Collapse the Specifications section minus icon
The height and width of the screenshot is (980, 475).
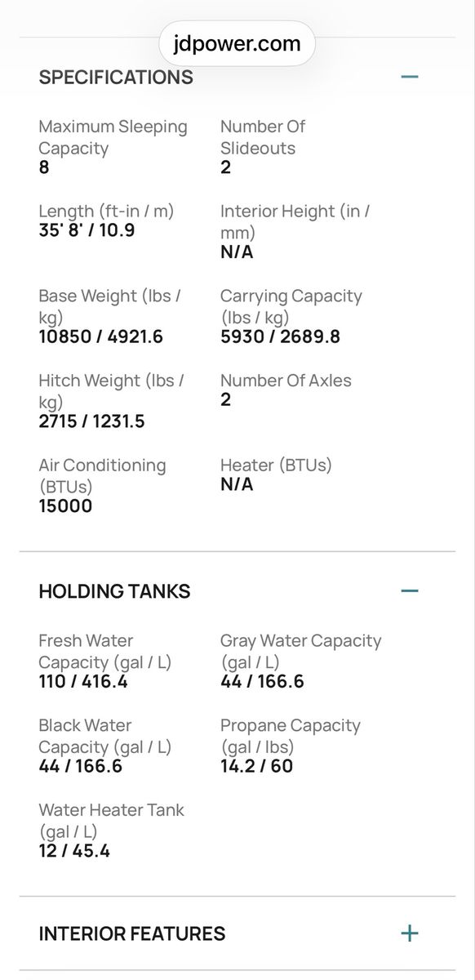tap(410, 77)
